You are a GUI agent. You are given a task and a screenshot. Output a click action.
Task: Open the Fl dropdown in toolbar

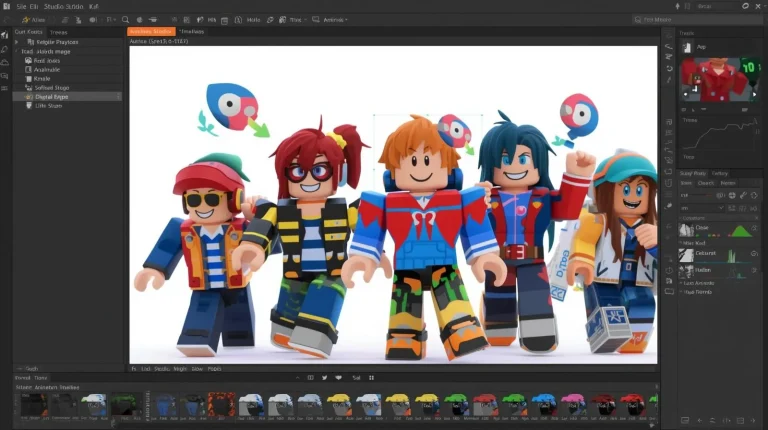111,20
